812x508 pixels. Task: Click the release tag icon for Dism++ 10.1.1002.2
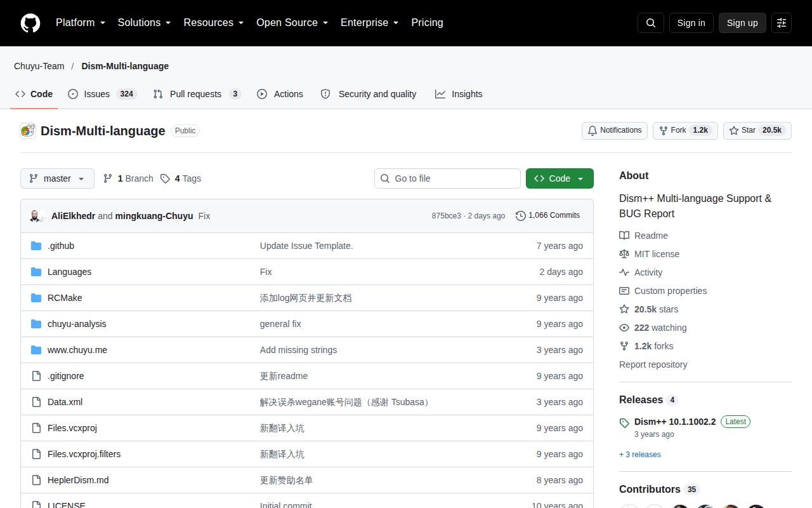point(624,422)
